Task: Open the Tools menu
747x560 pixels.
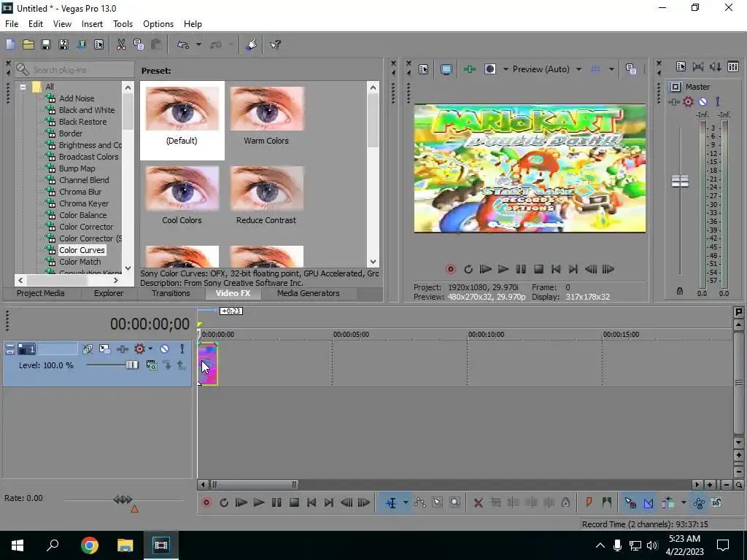Action: 123,24
